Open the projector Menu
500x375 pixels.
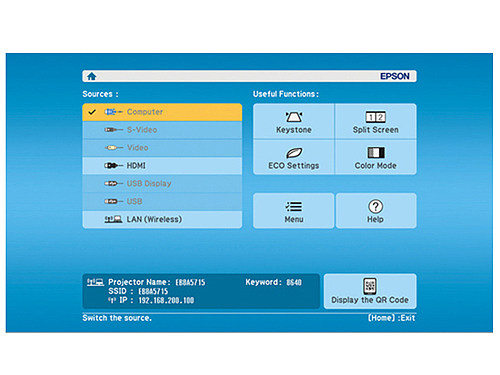[x=294, y=211]
